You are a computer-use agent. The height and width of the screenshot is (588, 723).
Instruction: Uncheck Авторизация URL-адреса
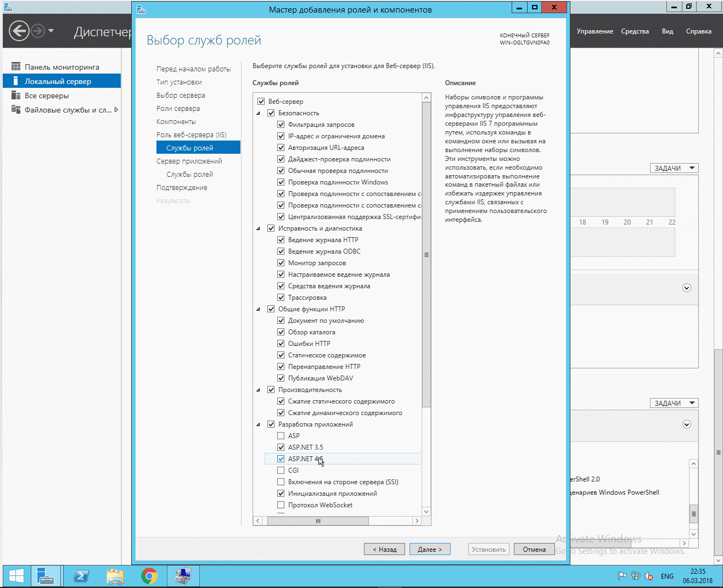pos(281,148)
